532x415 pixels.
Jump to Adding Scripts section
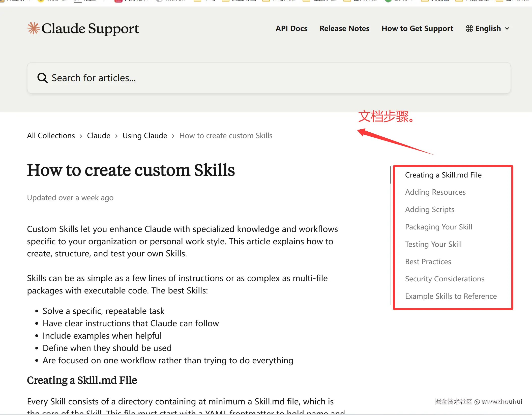coord(430,210)
